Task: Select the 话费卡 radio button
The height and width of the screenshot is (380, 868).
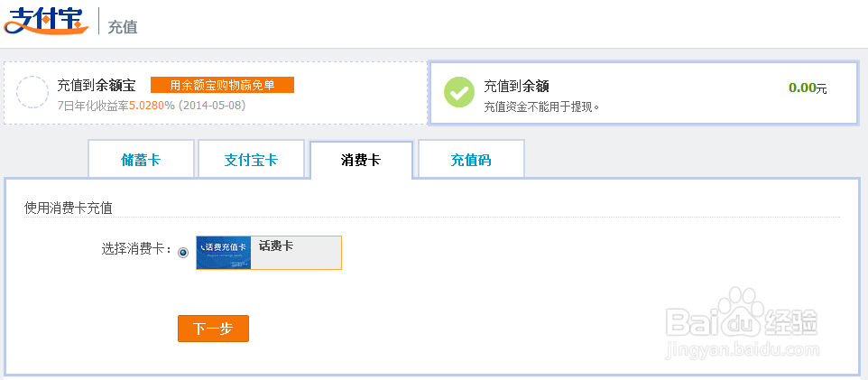Action: (184, 253)
